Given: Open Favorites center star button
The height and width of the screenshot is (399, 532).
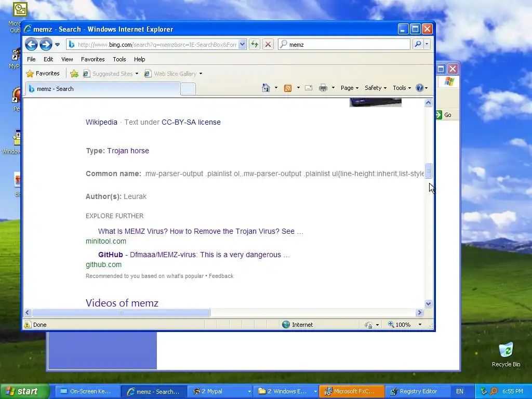Looking at the screenshot, I should [x=43, y=73].
